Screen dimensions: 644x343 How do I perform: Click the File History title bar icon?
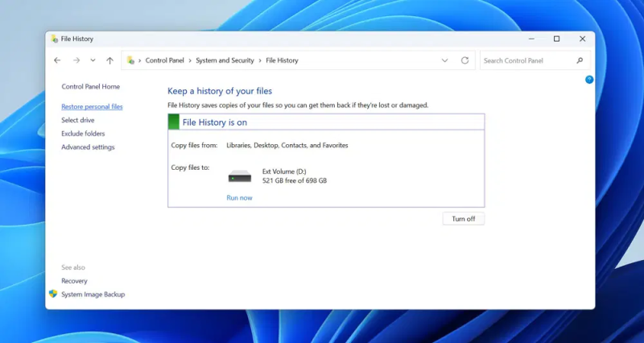click(x=54, y=39)
